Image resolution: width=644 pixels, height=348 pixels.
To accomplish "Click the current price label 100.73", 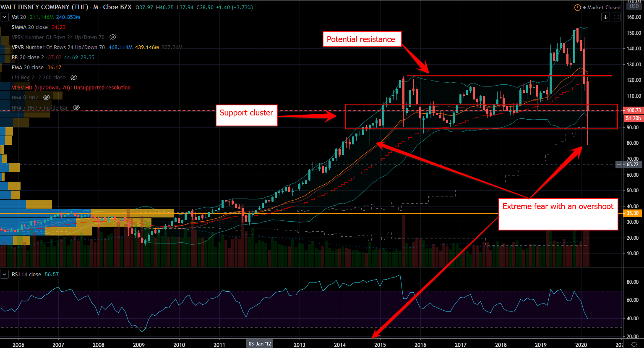I will point(634,110).
